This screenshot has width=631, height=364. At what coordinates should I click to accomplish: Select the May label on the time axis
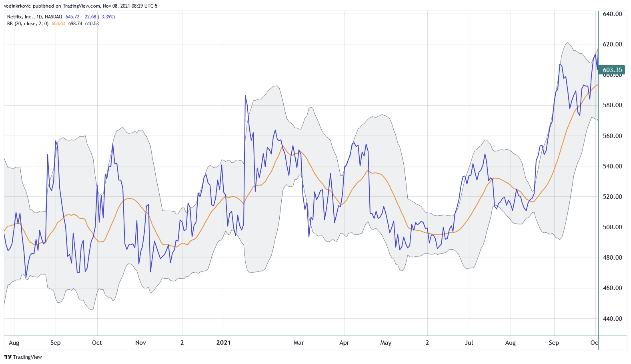(386, 343)
